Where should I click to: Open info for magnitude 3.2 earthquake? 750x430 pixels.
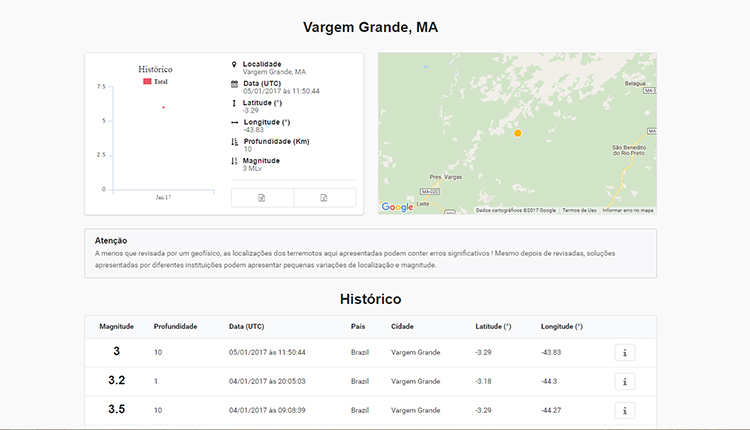624,381
